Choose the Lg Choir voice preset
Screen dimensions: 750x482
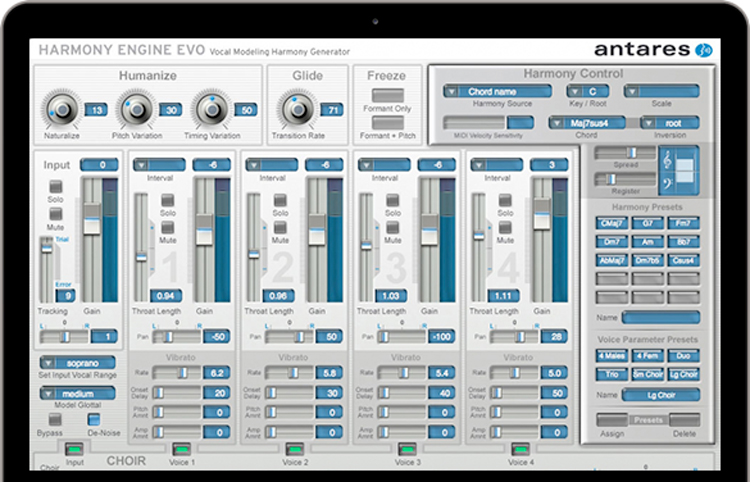click(x=685, y=374)
